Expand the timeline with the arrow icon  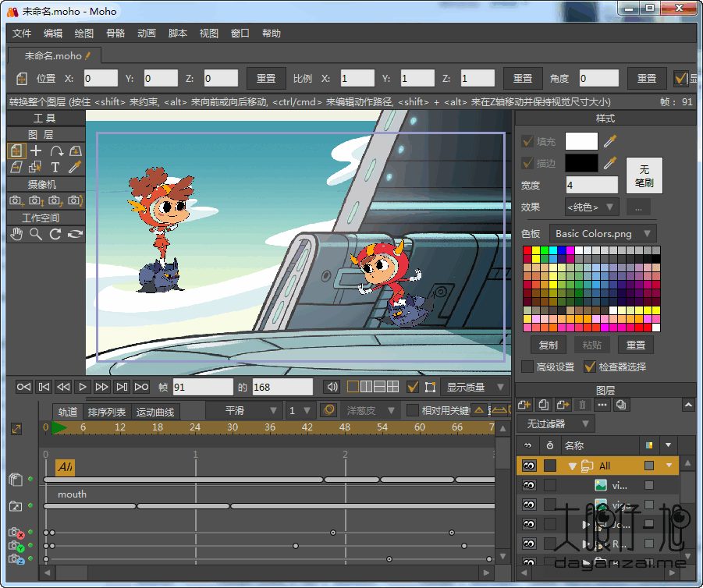tap(16, 429)
